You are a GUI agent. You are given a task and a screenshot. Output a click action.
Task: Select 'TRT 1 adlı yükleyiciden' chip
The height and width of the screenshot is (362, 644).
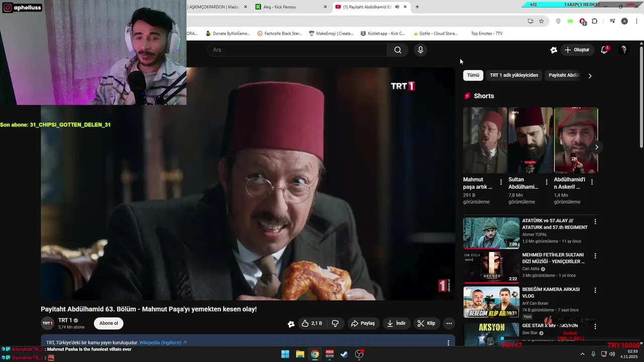[x=514, y=75]
